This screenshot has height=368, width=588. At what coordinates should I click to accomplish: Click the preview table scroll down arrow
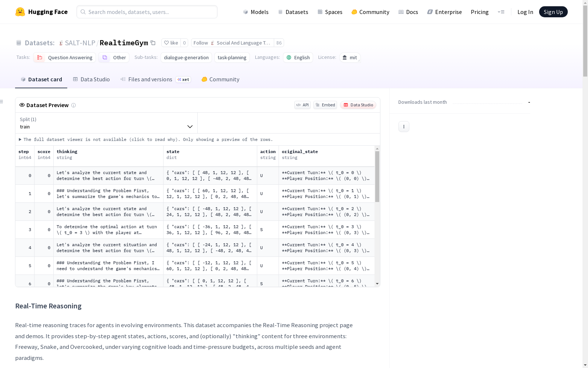tap(377, 284)
